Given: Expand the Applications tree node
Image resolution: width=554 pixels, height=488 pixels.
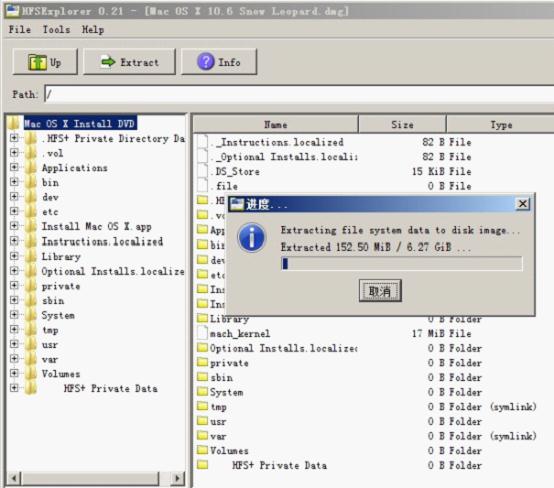Looking at the screenshot, I should [x=14, y=167].
